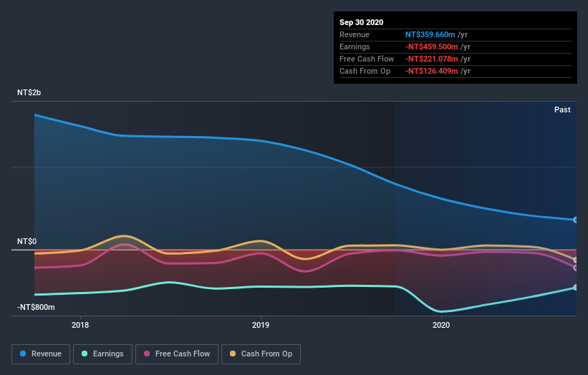Click the -NT$221.078m free cash flow value
This screenshot has width=588, height=375.
click(431, 59)
